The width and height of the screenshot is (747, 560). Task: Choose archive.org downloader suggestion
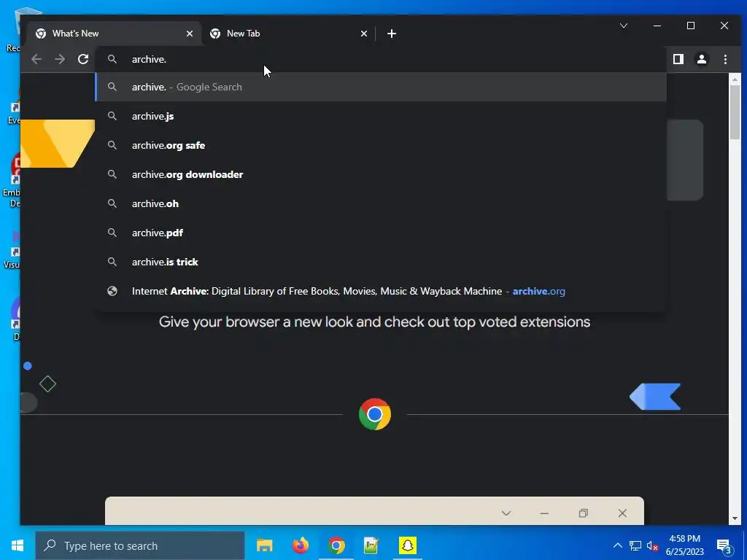[381, 174]
